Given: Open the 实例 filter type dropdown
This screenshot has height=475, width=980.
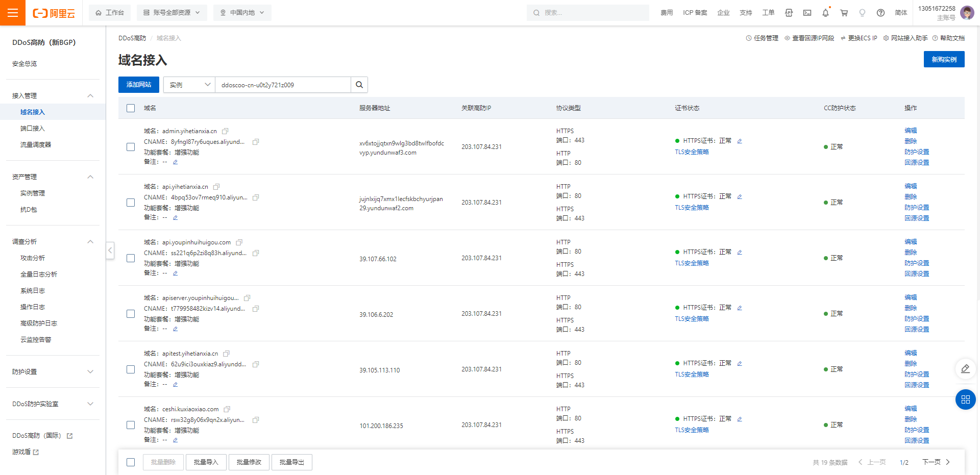Looking at the screenshot, I should pyautogui.click(x=189, y=85).
